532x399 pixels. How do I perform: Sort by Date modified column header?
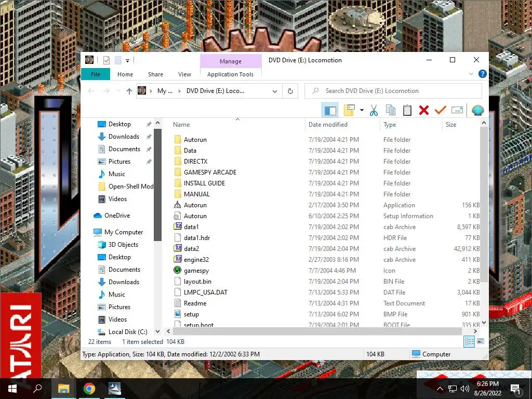(x=342, y=125)
